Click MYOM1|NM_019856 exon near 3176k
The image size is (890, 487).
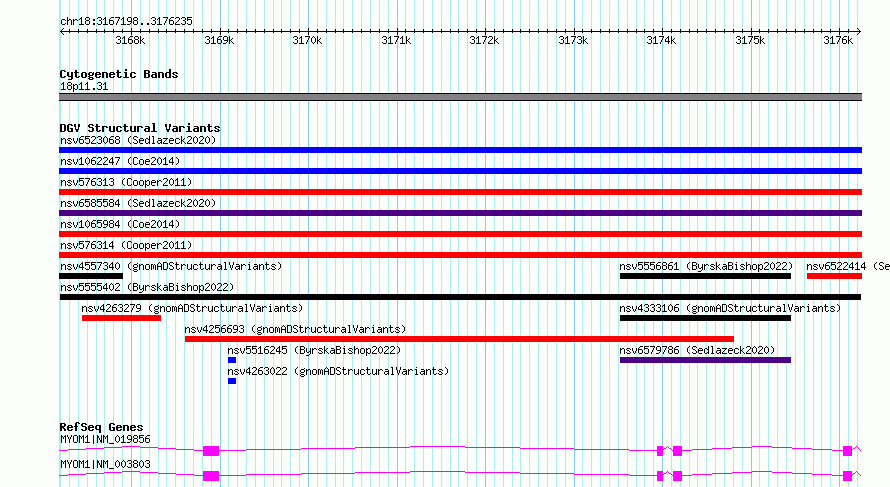pos(847,451)
